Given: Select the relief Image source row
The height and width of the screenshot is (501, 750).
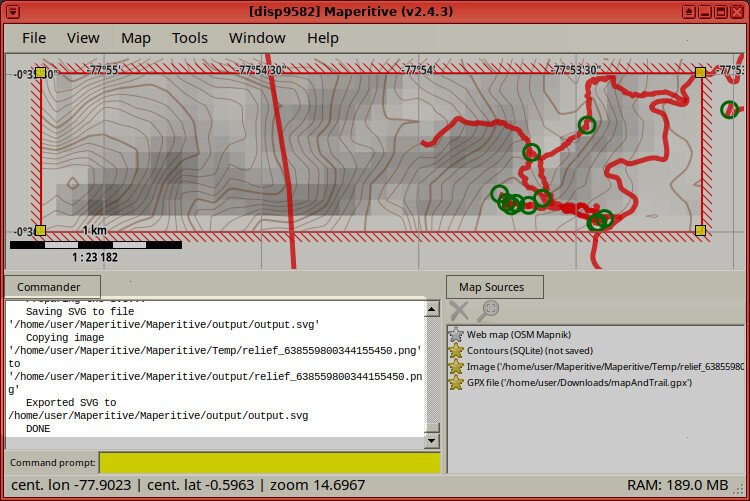Looking at the screenshot, I should click(x=596, y=367).
